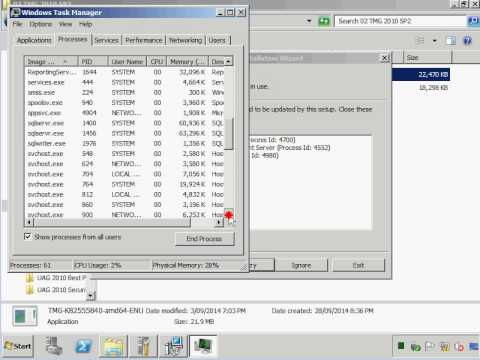Click the horizontal scroll right arrow in process list
480x360 pixels.
(x=219, y=222)
